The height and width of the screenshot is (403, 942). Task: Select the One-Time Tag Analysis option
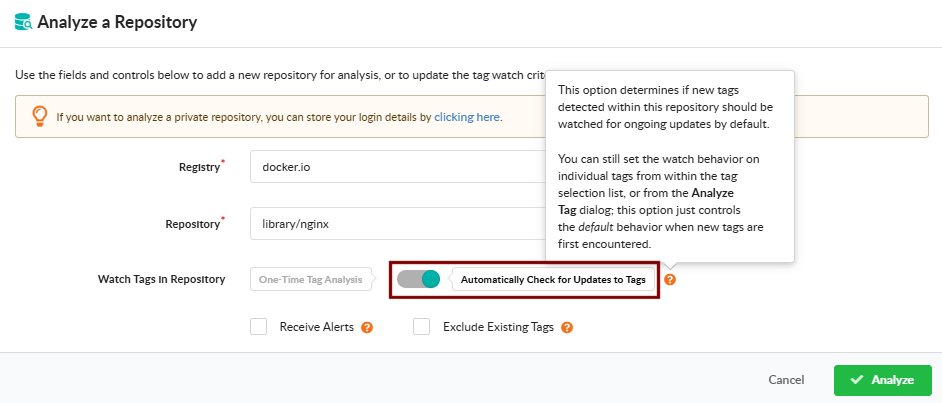coord(311,279)
